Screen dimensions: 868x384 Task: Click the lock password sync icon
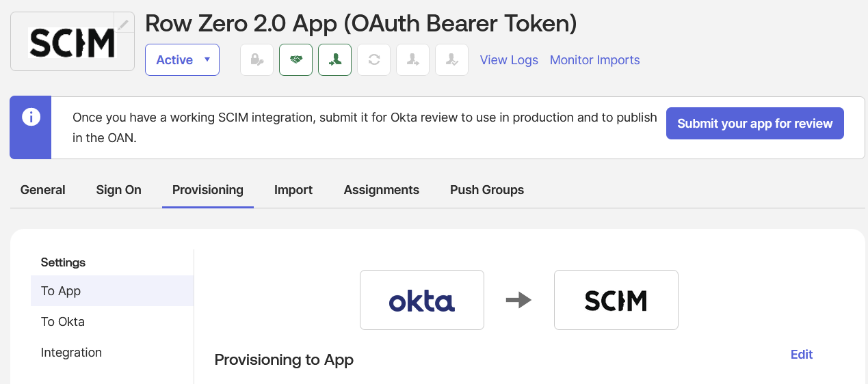click(x=257, y=60)
